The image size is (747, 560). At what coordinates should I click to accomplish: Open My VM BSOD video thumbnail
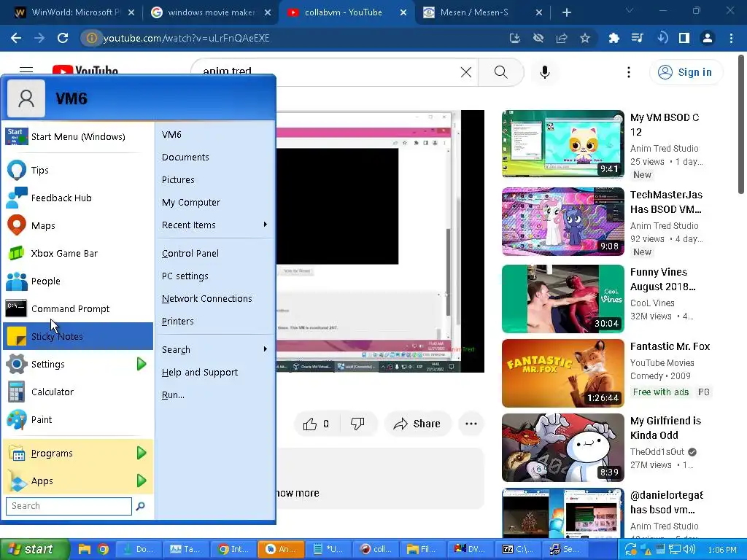coord(562,144)
